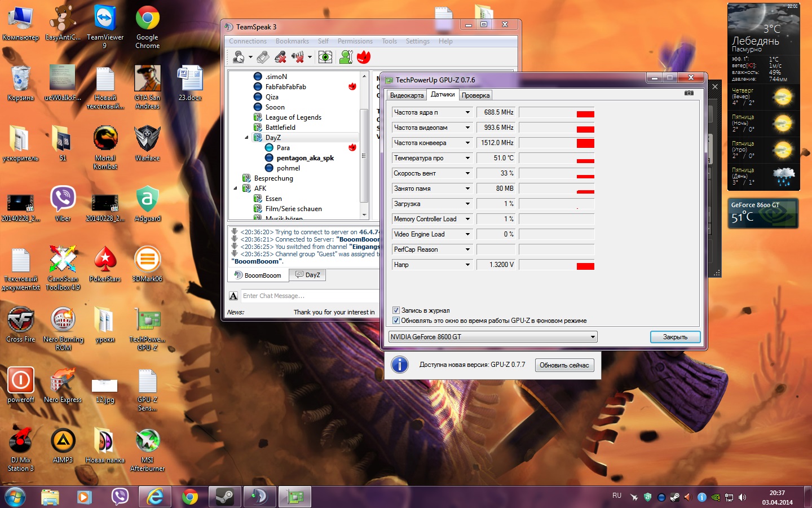Click volume speaker icon in system tray

(742, 497)
